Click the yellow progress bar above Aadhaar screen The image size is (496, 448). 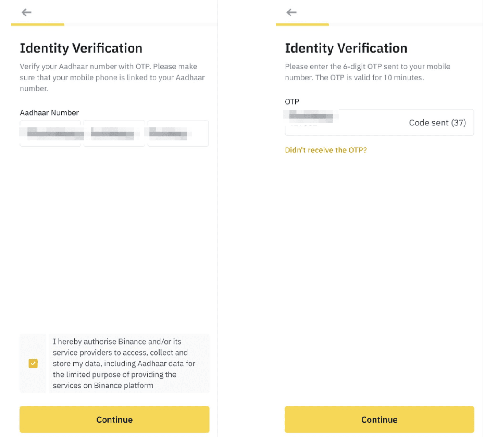coord(38,24)
